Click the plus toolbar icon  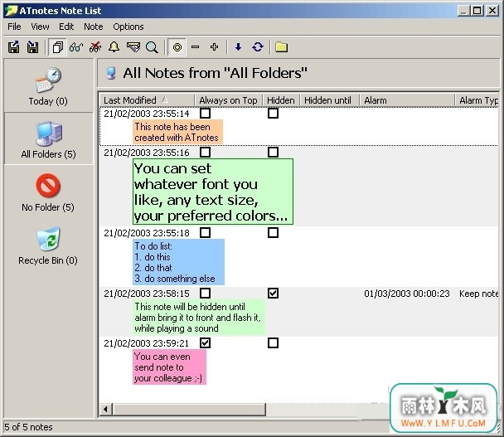pos(214,47)
